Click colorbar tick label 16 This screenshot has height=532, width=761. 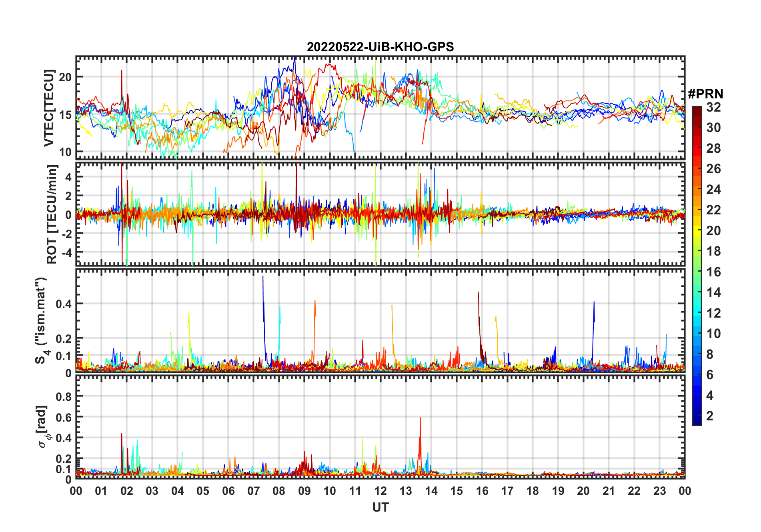coord(713,272)
